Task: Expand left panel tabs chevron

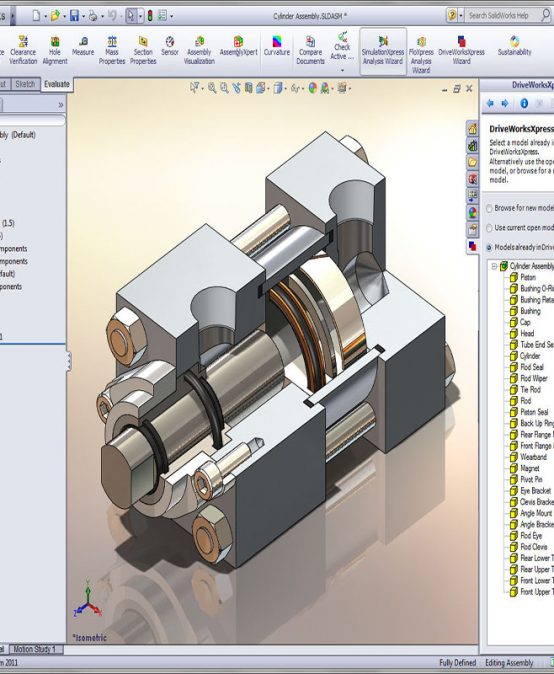Action: click(x=61, y=104)
